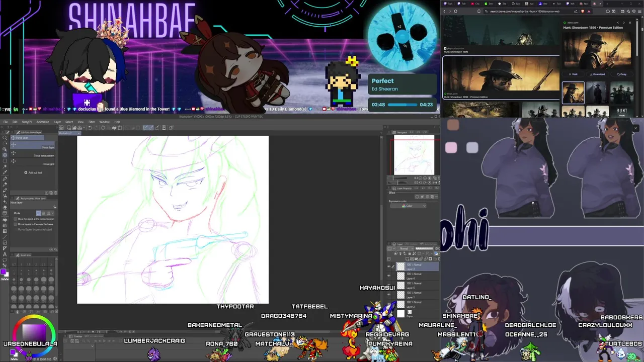Screen dimensions: 644x362
Task: Open the Filter menu
Action: pos(92,122)
